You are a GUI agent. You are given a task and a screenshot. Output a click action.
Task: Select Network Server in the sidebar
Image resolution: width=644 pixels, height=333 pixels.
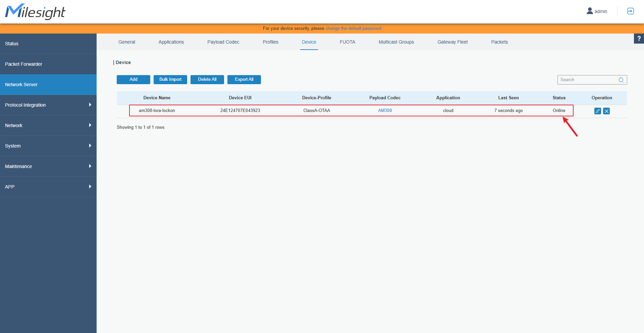[x=48, y=85]
